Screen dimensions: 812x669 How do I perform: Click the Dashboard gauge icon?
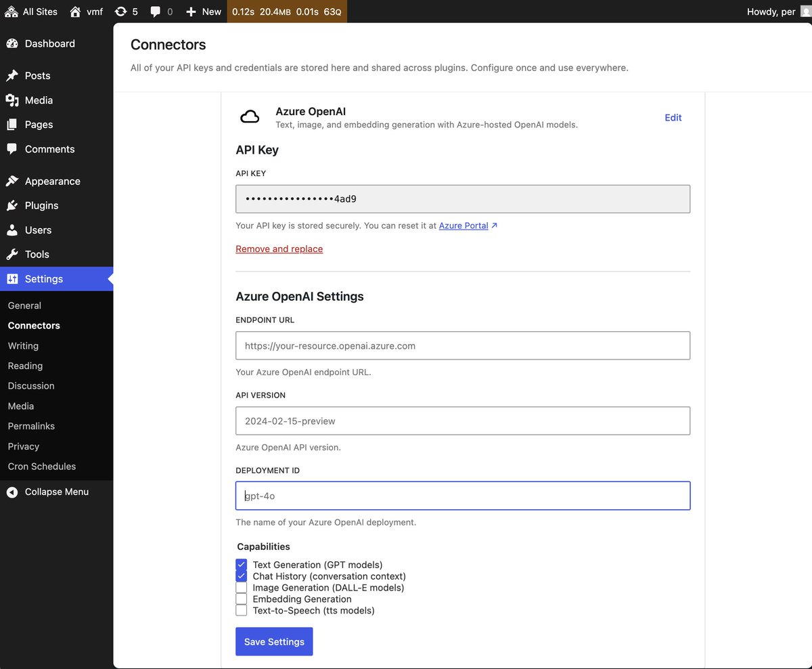(x=12, y=43)
